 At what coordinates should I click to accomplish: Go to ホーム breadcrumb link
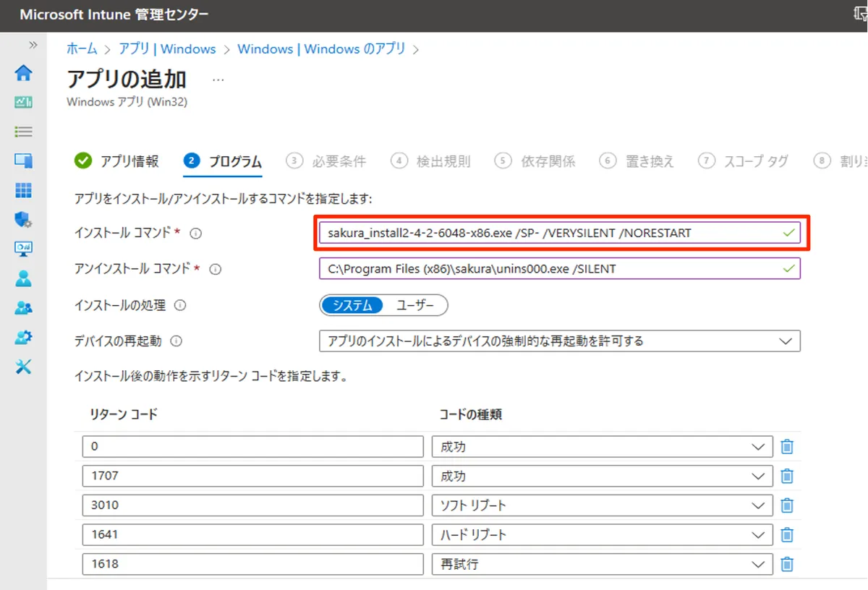[x=82, y=49]
